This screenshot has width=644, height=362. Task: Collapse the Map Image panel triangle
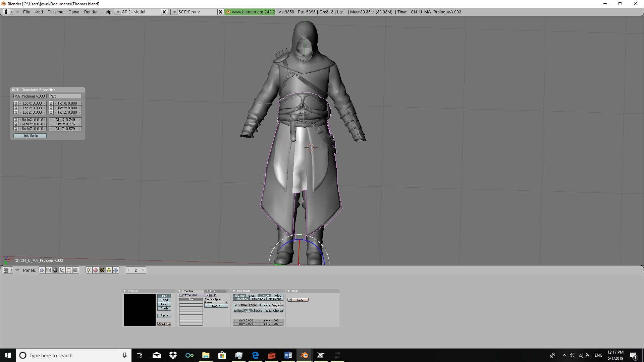234,291
